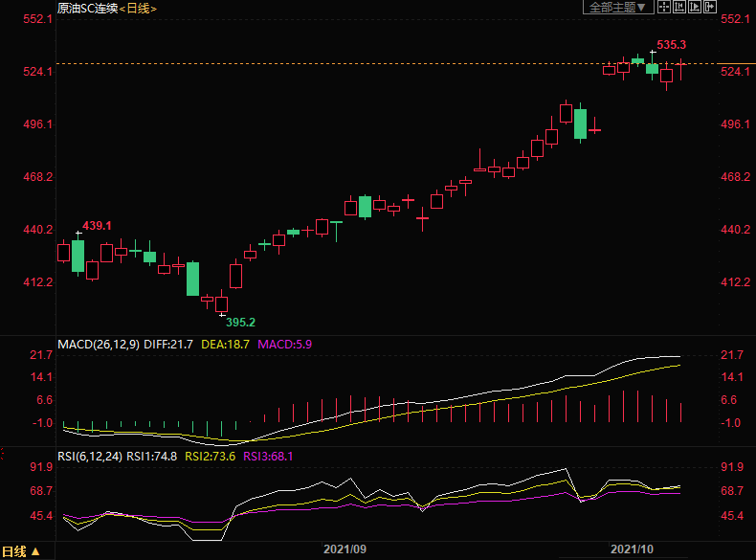The height and width of the screenshot is (560, 756).
Task: Click the 535.3 high price marker
Action: tap(671, 45)
